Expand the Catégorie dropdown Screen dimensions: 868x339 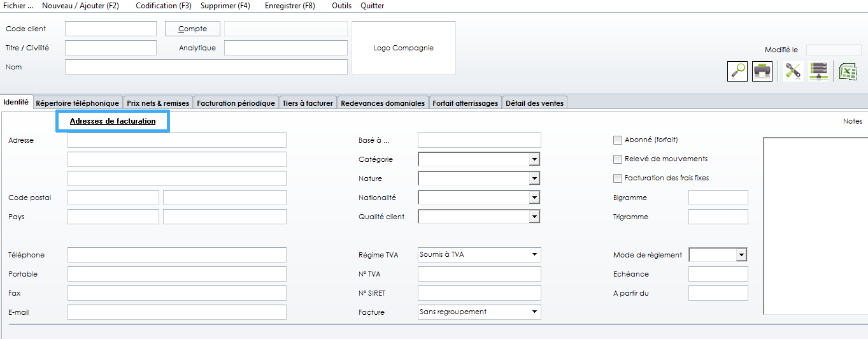click(534, 159)
